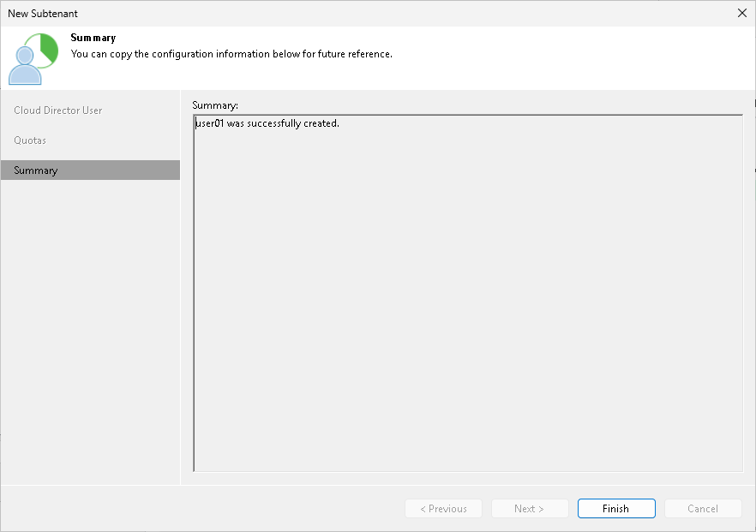
Task: Focus the configuration summary pane
Action: tap(468, 291)
